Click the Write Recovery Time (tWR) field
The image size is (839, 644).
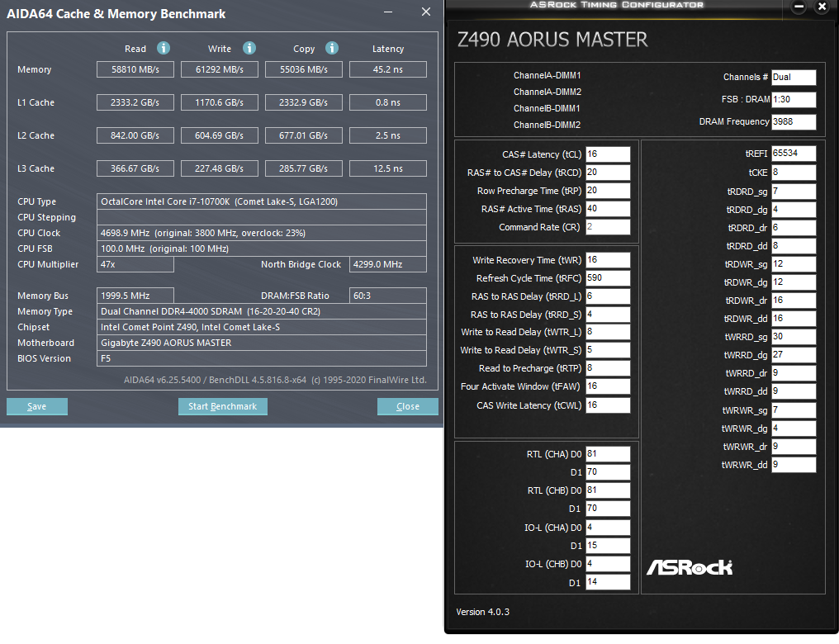(608, 260)
